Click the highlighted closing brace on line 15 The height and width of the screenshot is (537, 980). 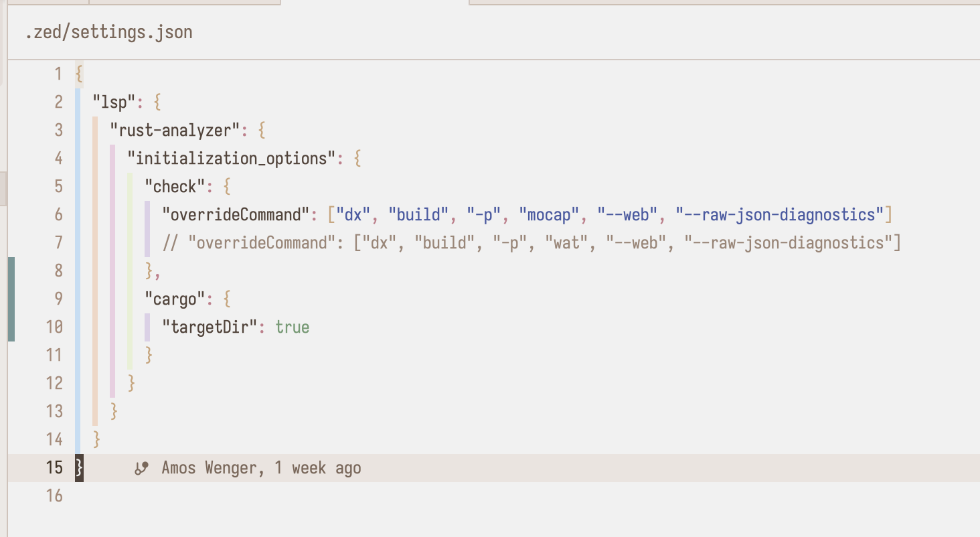pyautogui.click(x=80, y=467)
